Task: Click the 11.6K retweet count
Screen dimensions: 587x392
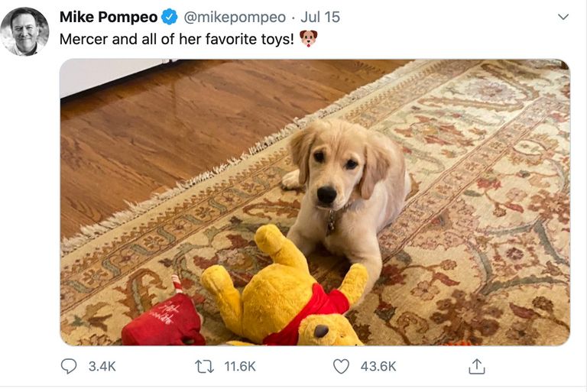Action: coord(241,366)
